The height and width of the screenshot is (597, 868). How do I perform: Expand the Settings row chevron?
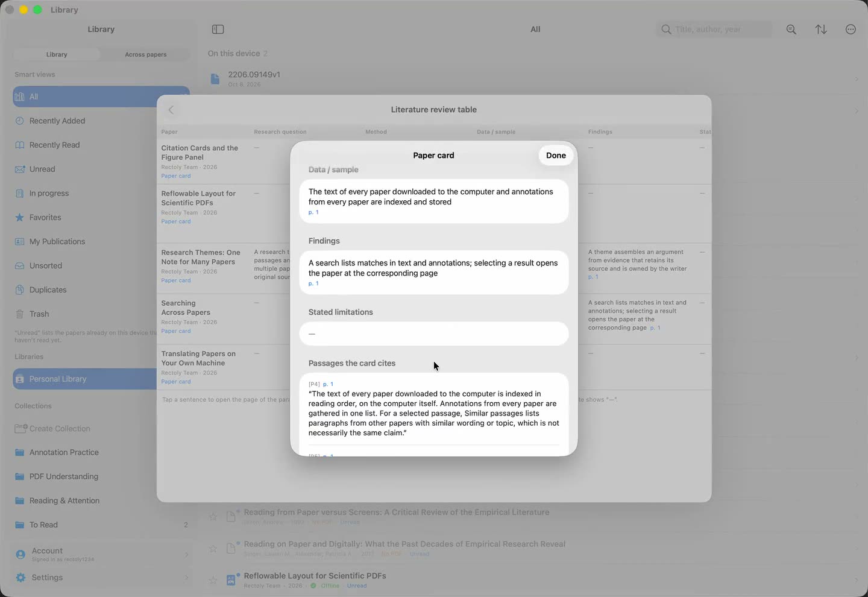[x=186, y=578]
